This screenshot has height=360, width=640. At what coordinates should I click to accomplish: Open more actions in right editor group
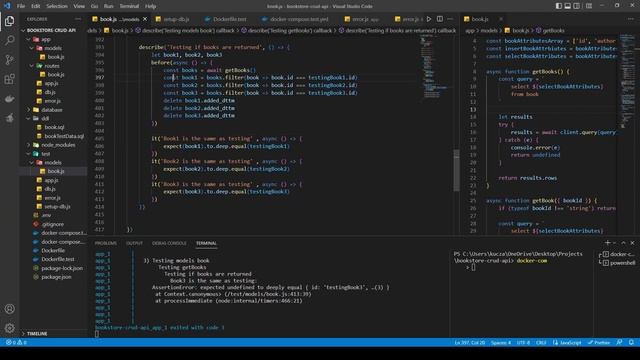[x=631, y=19]
